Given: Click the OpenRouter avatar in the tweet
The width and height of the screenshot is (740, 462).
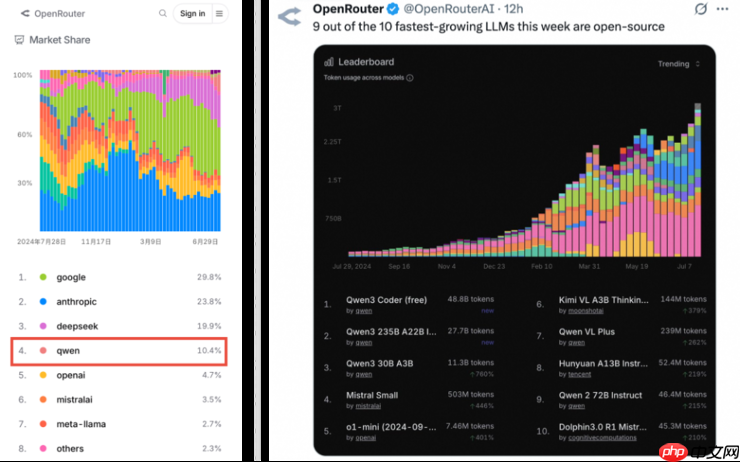Looking at the screenshot, I should click(x=291, y=17).
